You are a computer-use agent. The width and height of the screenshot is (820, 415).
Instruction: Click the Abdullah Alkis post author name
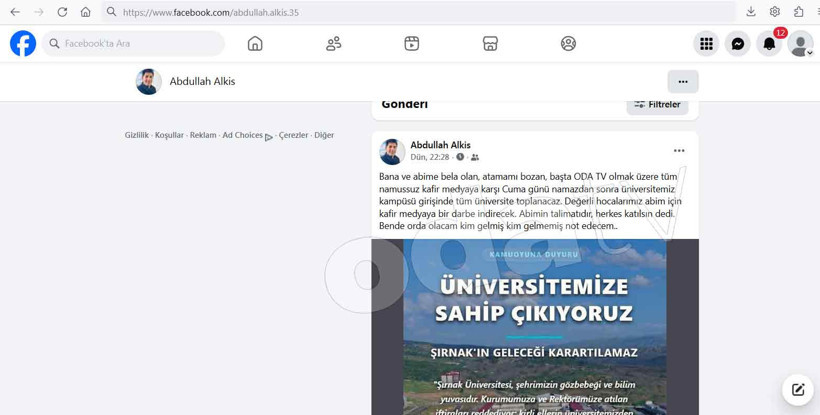coord(440,145)
